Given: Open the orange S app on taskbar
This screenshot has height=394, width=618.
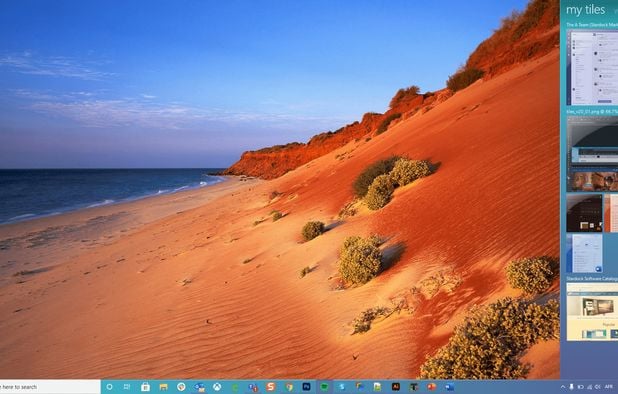Looking at the screenshot, I should (271, 387).
